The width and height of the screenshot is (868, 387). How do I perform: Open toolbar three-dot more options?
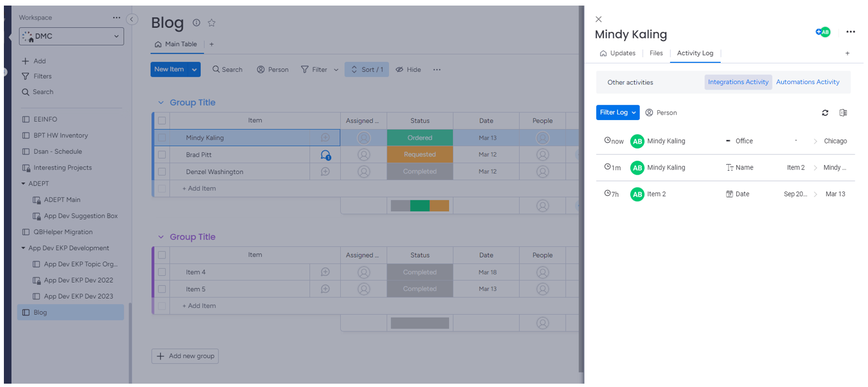pos(437,70)
